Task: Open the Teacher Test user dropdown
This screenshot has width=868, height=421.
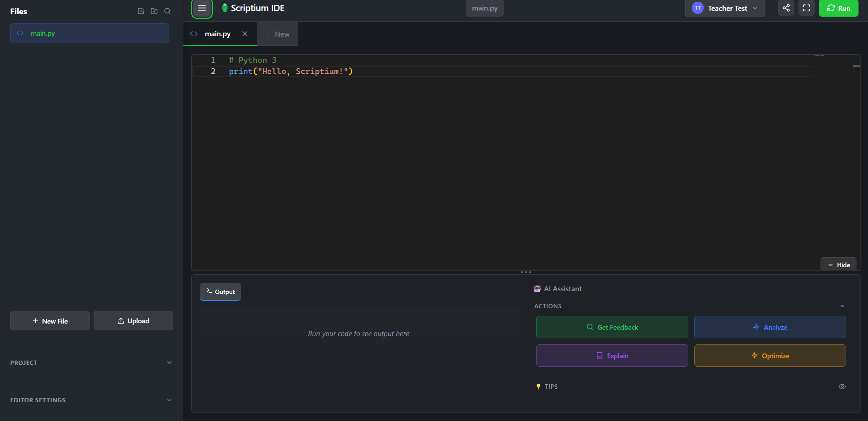Action: click(725, 8)
